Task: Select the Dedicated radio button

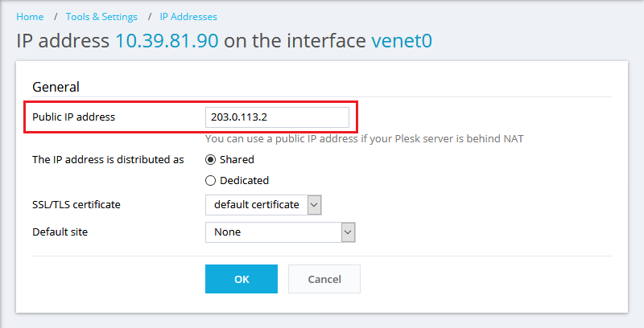Action: 210,180
